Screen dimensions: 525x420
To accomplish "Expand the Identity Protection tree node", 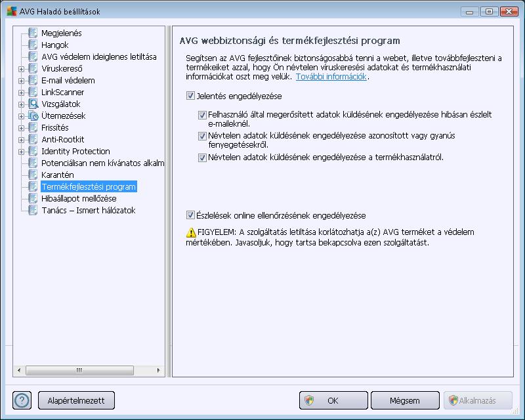I will coord(21,152).
